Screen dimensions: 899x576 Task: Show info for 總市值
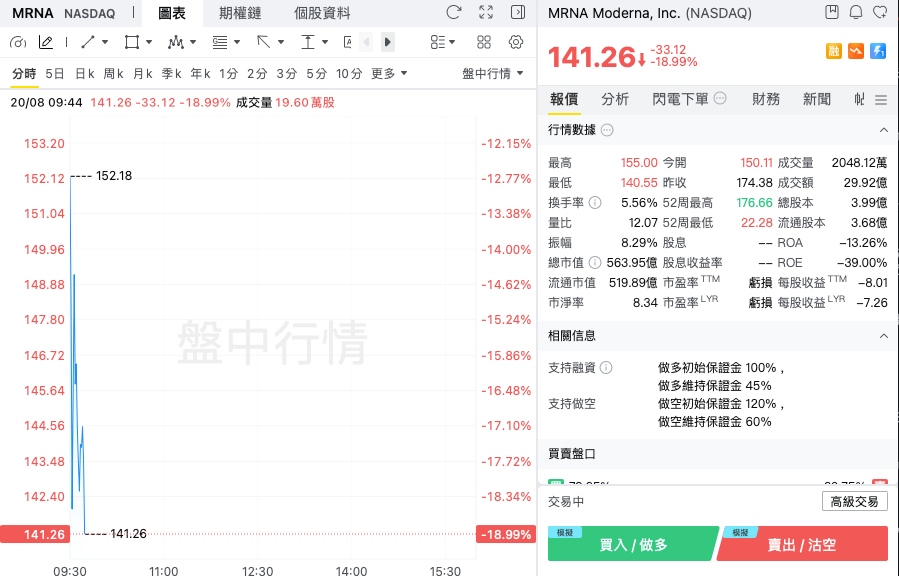click(596, 263)
